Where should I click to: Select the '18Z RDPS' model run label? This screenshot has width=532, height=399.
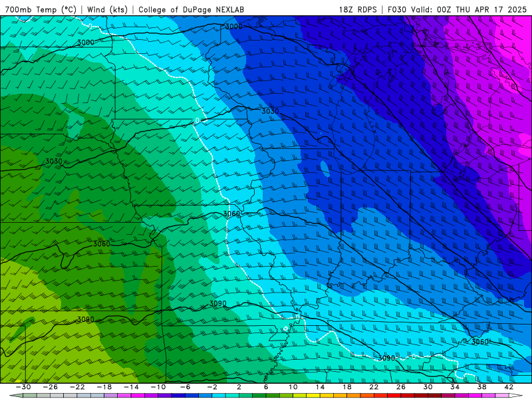(x=358, y=9)
